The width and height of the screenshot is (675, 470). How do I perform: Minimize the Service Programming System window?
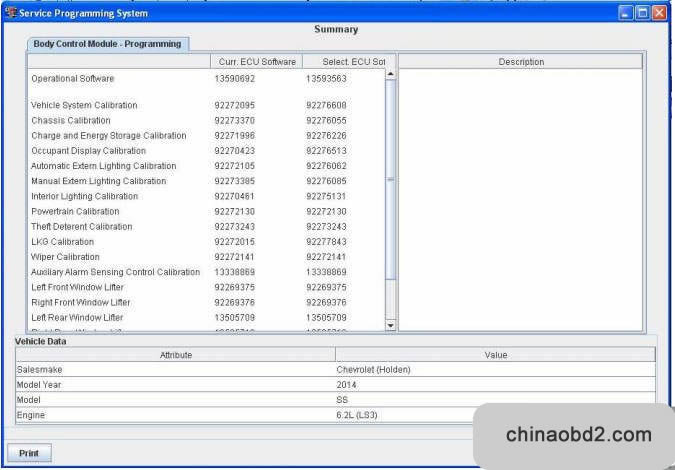click(x=625, y=13)
